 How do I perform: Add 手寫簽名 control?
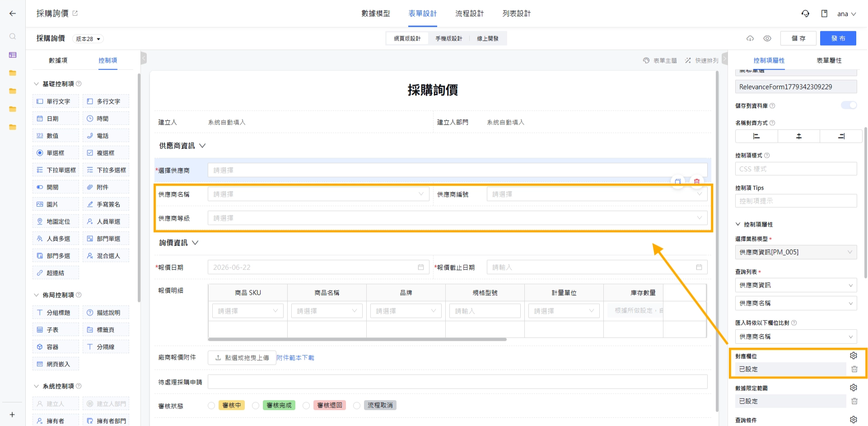click(106, 204)
